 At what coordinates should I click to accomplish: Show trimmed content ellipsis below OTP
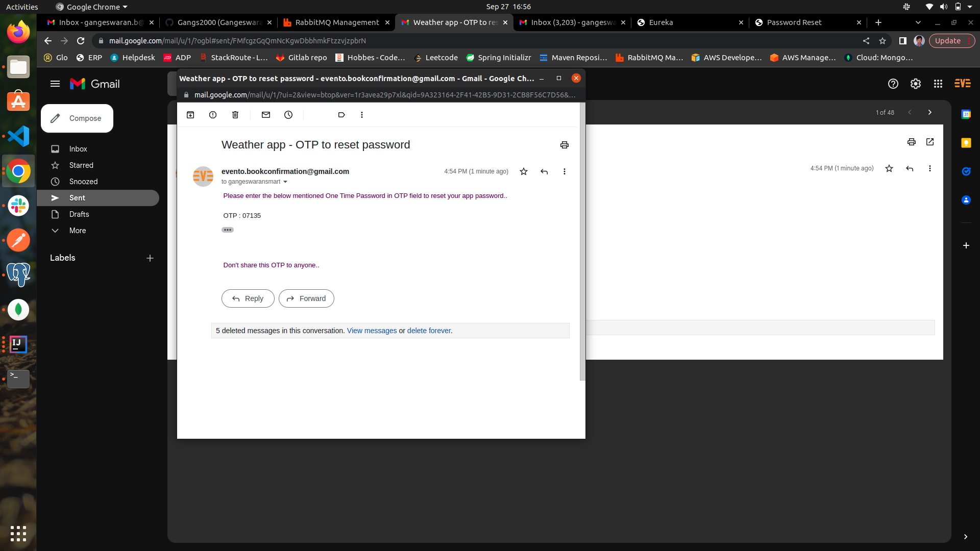[x=228, y=230]
